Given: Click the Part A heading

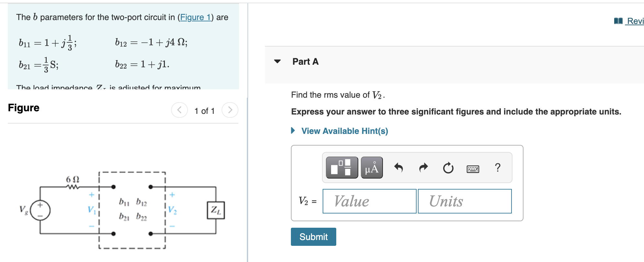Looking at the screenshot, I should click(x=305, y=61).
